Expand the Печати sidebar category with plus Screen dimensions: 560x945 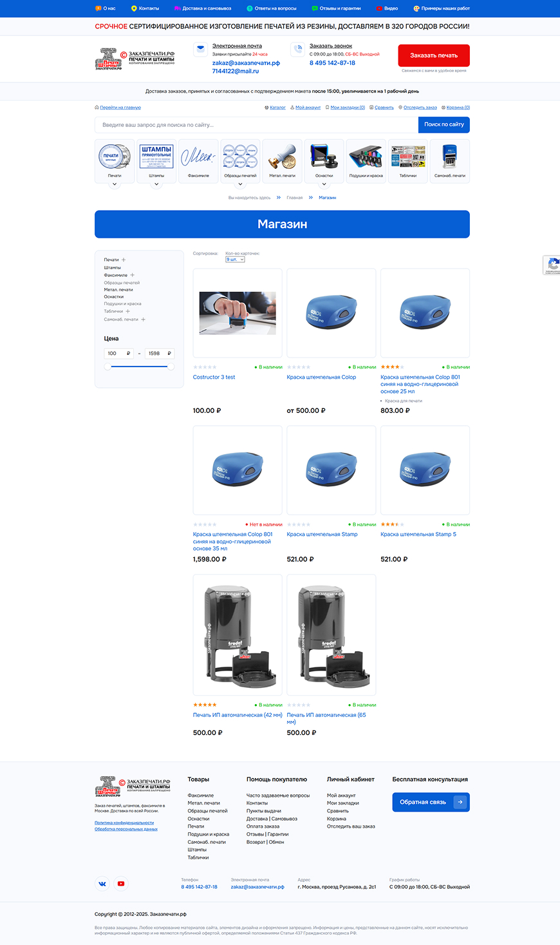pyautogui.click(x=124, y=260)
